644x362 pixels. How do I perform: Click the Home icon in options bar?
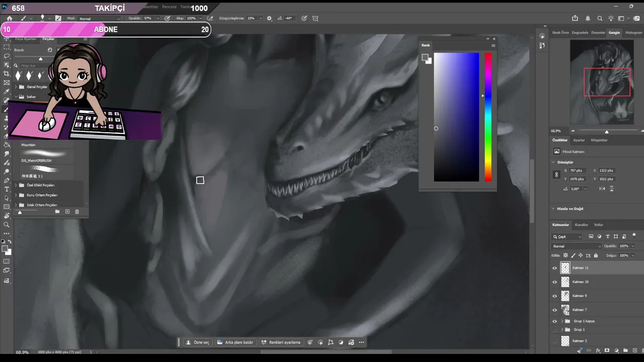click(x=9, y=18)
